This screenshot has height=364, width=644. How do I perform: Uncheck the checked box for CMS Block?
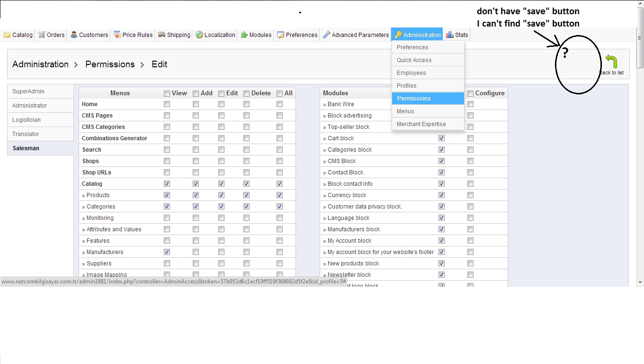(441, 161)
